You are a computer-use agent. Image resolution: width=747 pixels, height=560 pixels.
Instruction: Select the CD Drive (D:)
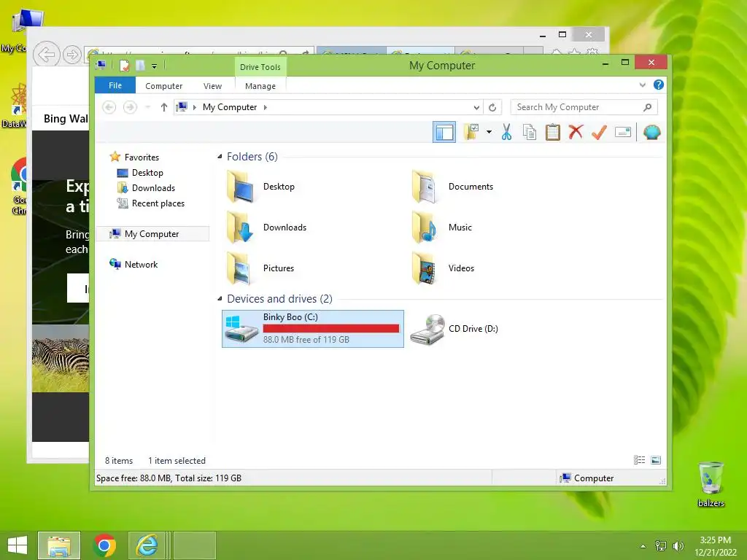coord(454,329)
